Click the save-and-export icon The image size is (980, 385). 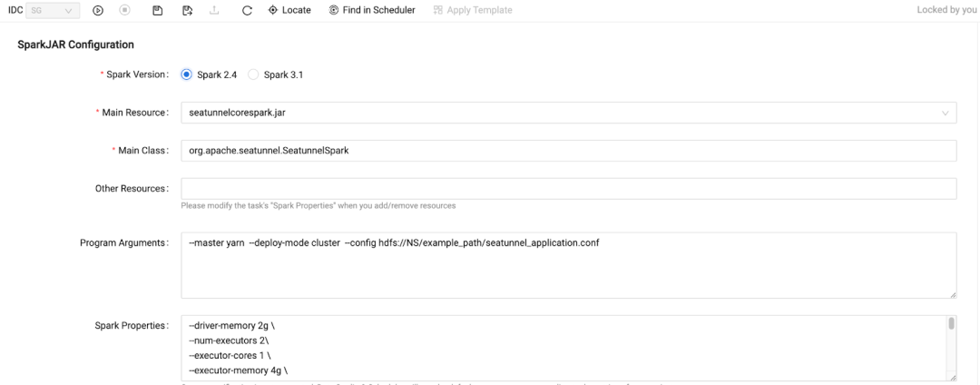point(187,10)
